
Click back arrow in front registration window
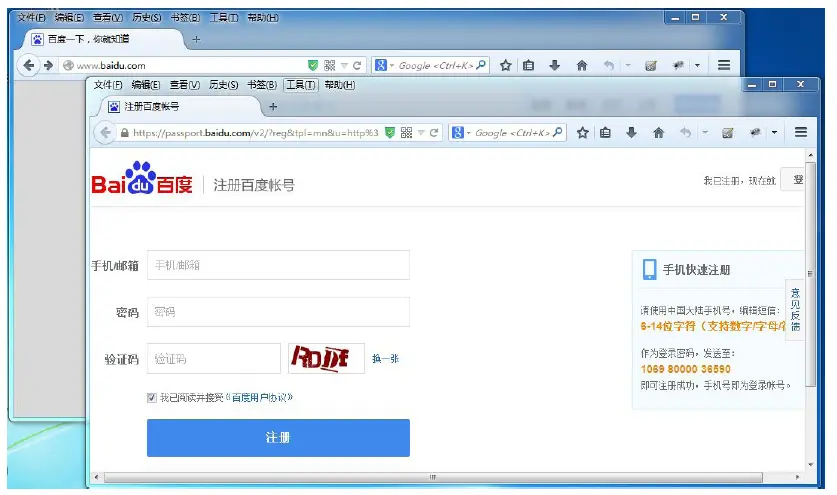tap(105, 132)
